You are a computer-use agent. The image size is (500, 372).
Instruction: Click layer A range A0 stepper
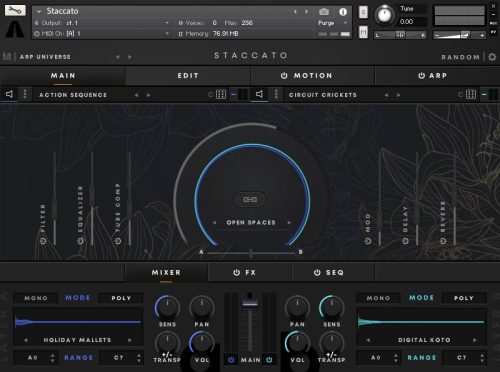52,358
